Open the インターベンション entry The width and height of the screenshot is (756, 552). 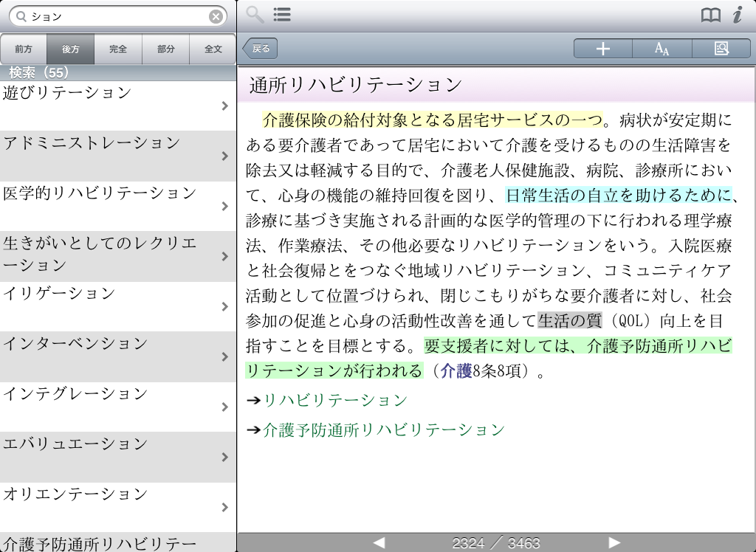tap(118, 356)
